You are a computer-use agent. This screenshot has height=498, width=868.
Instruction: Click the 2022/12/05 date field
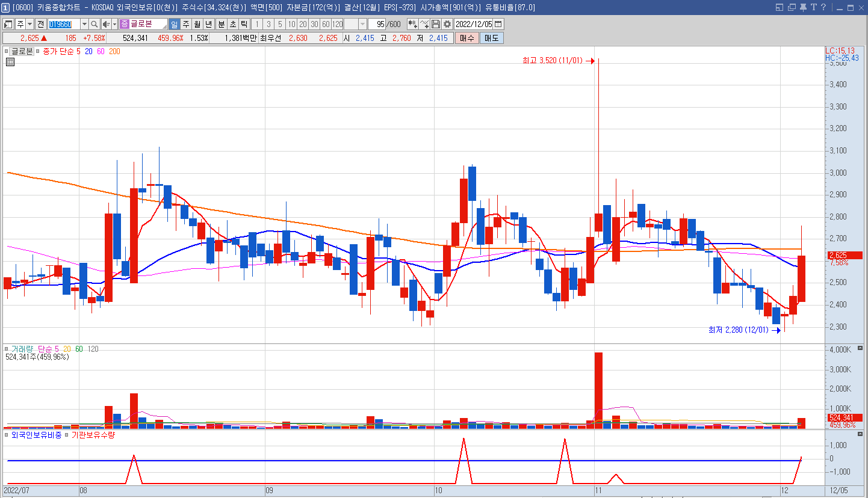pos(474,24)
